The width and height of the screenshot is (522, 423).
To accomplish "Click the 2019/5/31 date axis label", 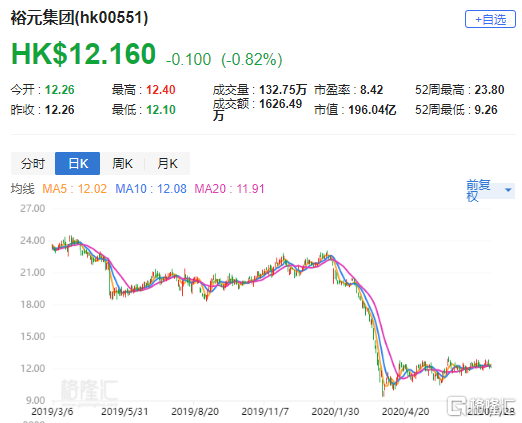I will pos(124,411).
